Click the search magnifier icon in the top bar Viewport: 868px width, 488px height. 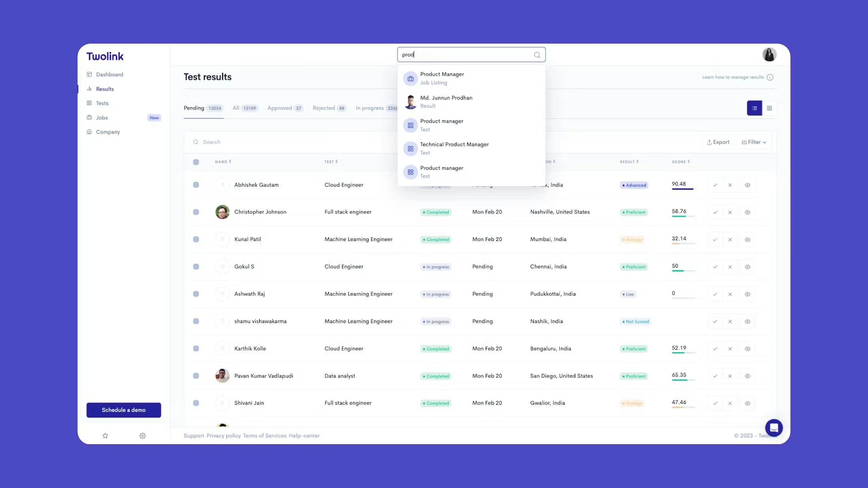[537, 55]
